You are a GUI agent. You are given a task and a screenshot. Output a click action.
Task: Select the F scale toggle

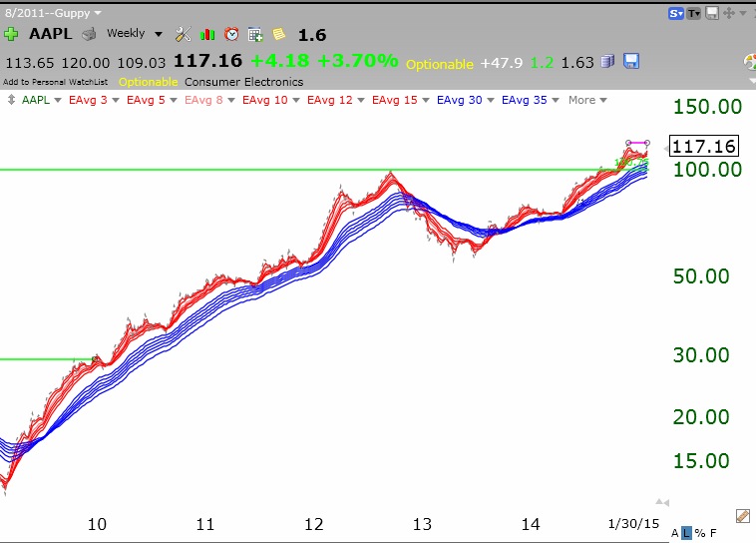[713, 533]
